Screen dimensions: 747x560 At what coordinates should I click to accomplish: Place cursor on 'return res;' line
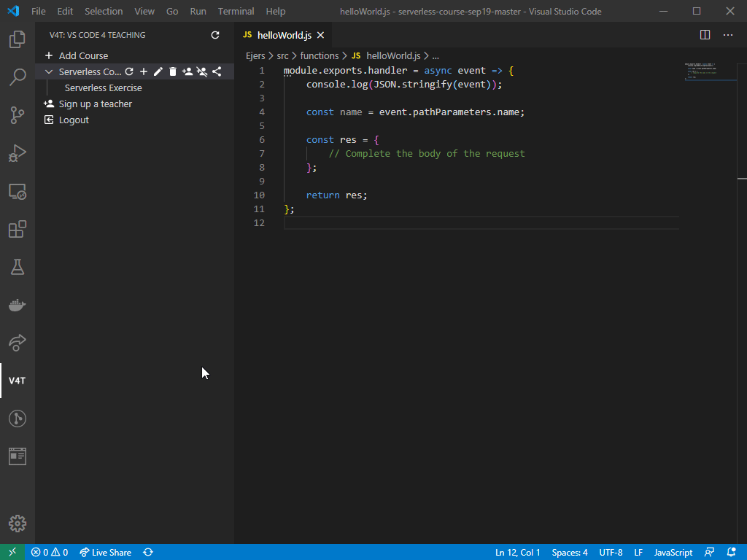(337, 195)
